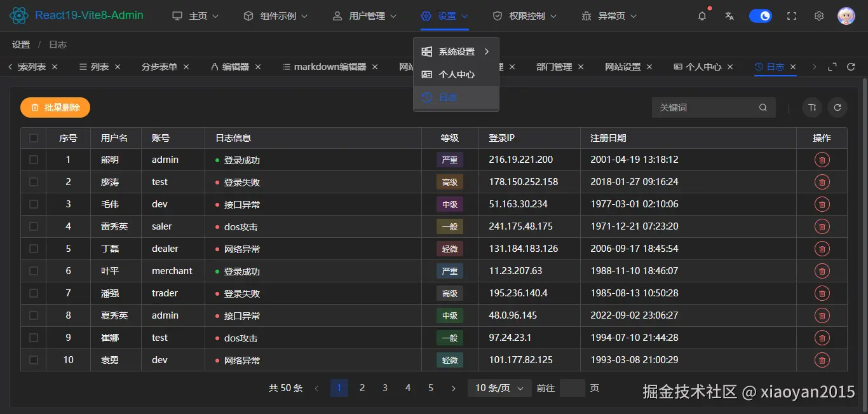Focus the 关键词 search field
868x414 pixels.
point(705,107)
